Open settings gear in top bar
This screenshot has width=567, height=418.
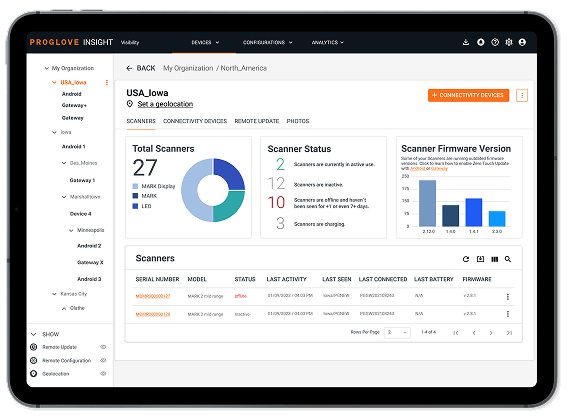click(509, 42)
